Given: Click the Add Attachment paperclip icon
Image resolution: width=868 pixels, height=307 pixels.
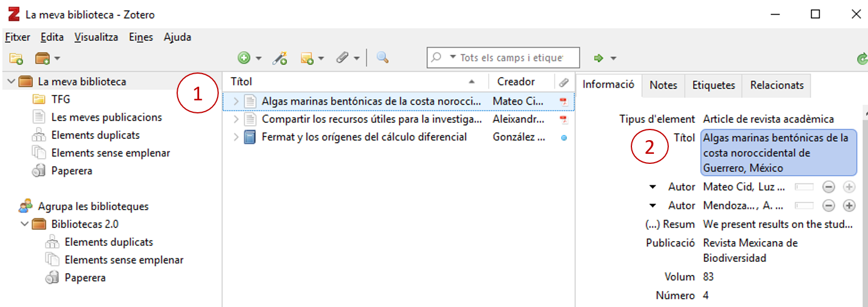Looking at the screenshot, I should pos(342,58).
